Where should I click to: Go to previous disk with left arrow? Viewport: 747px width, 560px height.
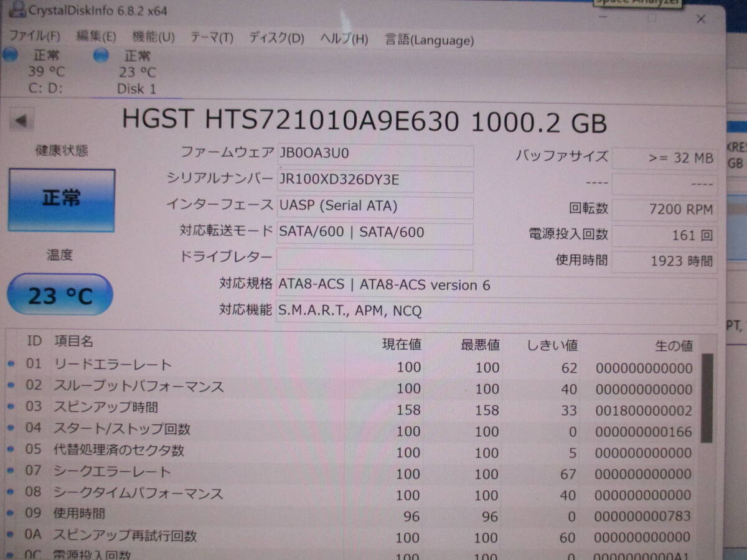[22, 120]
